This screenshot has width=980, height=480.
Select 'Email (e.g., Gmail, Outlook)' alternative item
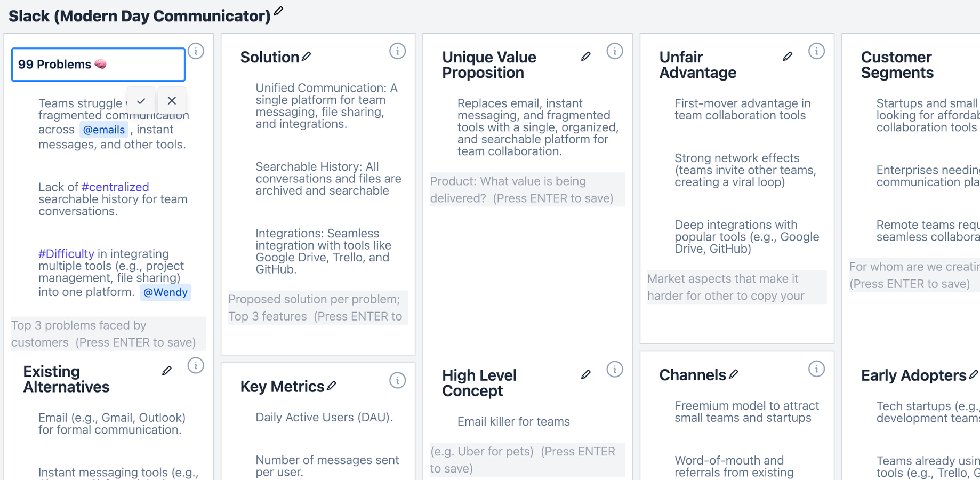coord(112,423)
